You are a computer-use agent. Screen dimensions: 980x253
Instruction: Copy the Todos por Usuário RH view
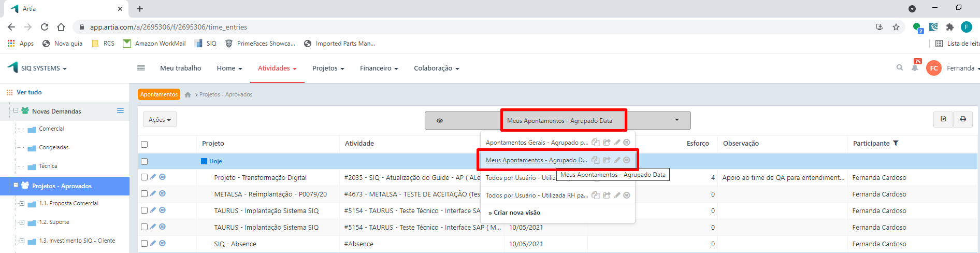tap(596, 195)
